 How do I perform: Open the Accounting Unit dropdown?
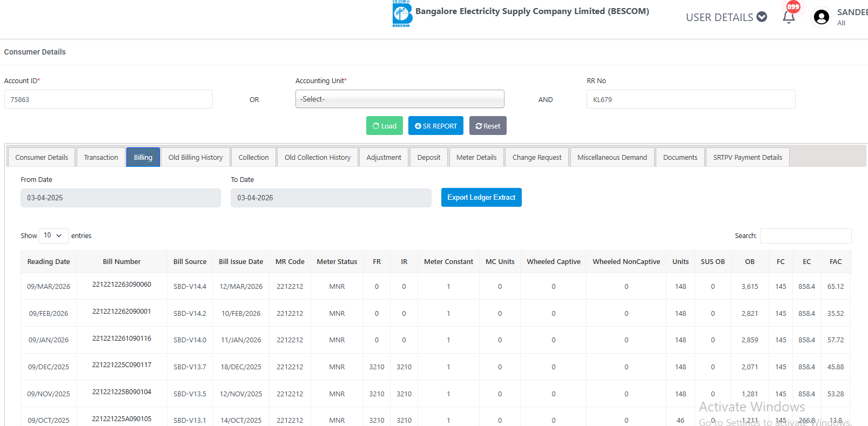point(399,99)
